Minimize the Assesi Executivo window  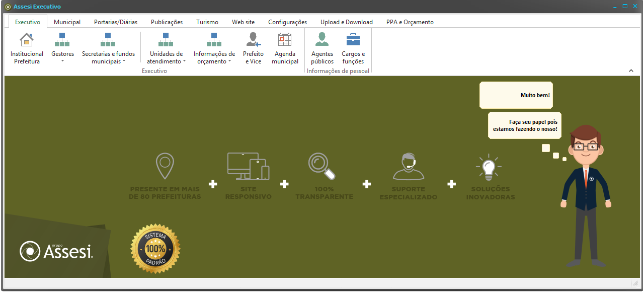pos(615,7)
